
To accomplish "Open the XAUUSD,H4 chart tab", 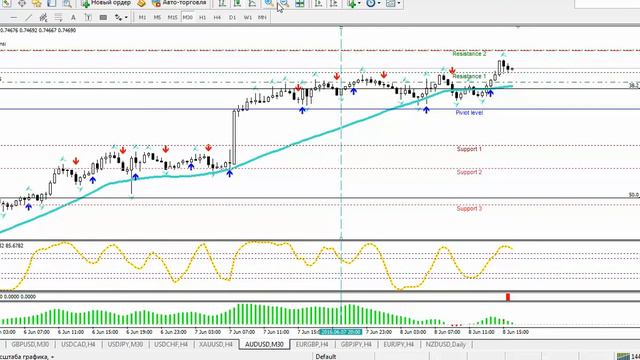I will 216,344.
